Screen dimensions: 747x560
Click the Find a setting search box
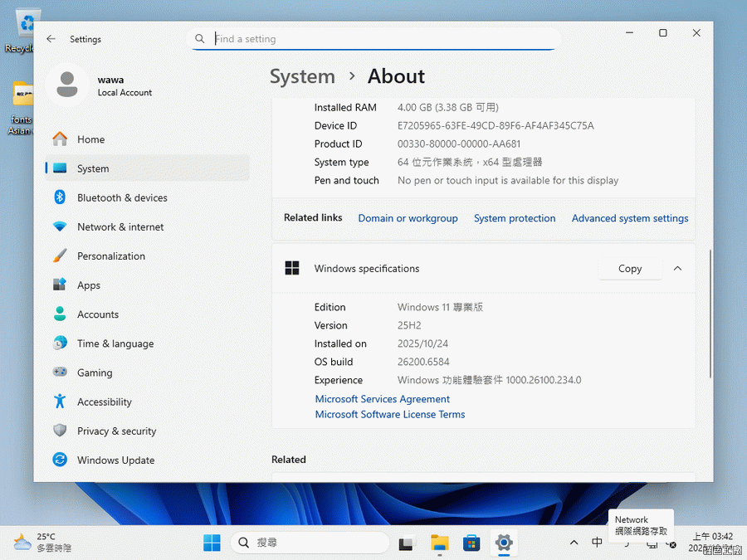378,39
